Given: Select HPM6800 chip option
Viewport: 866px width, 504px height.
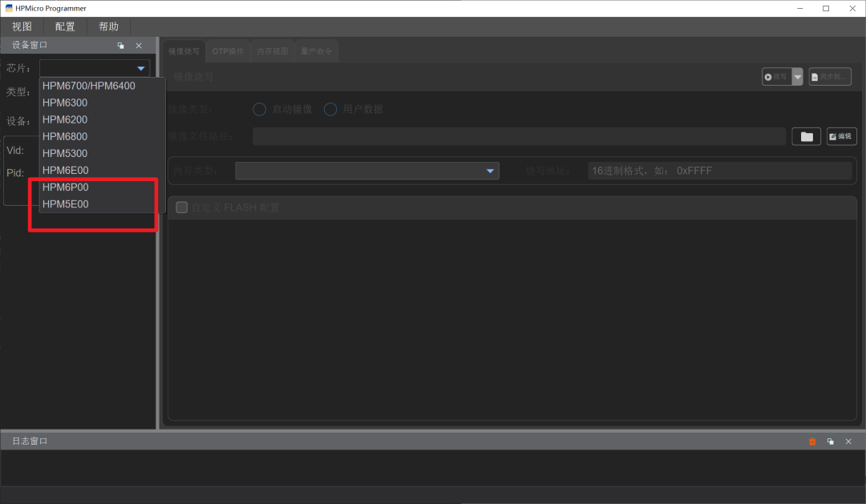Looking at the screenshot, I should (x=102, y=136).
